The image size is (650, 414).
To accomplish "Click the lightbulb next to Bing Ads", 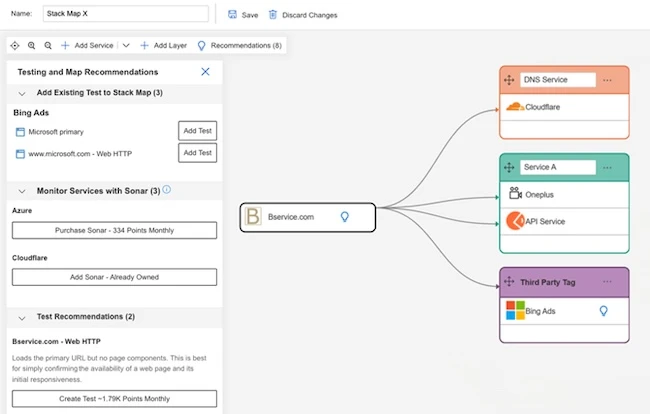I will coord(603,312).
